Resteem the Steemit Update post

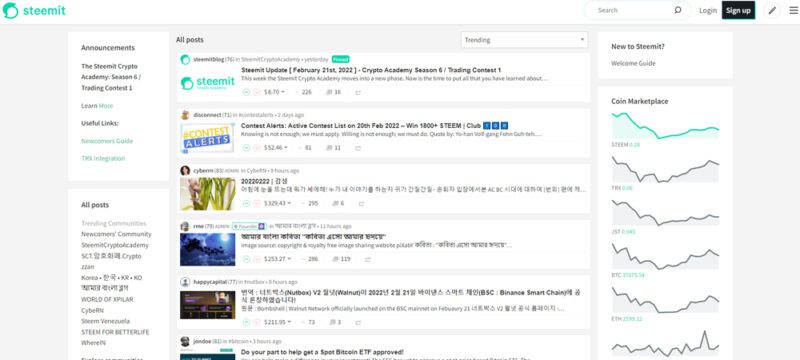(x=358, y=92)
